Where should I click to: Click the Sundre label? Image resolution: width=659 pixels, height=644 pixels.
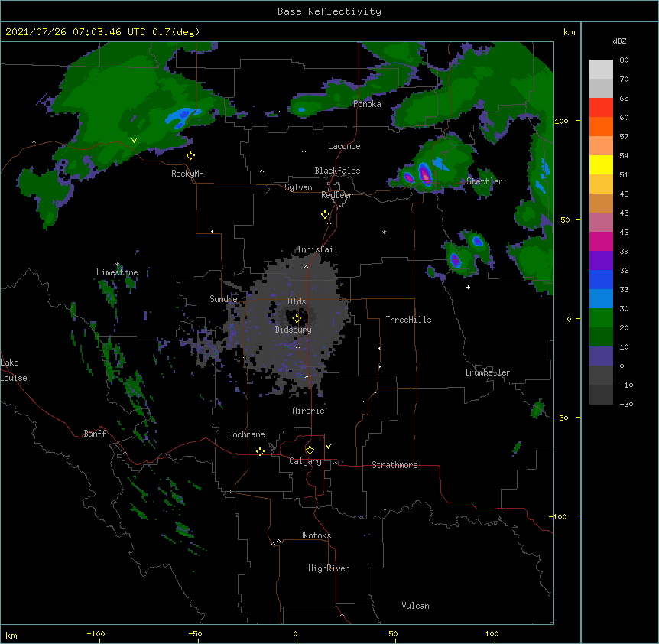(x=223, y=299)
